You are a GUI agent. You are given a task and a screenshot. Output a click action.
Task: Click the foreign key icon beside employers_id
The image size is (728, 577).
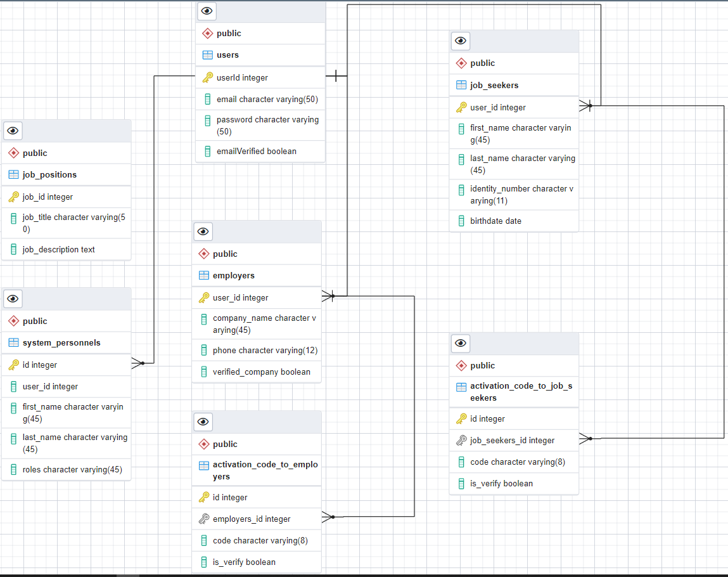pyautogui.click(x=204, y=519)
